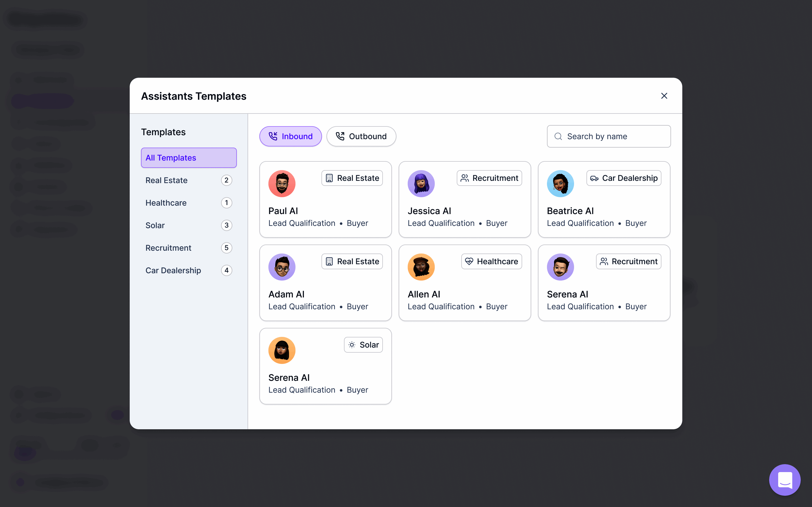This screenshot has width=812, height=507.
Task: Switch to Outbound templates
Action: point(361,137)
